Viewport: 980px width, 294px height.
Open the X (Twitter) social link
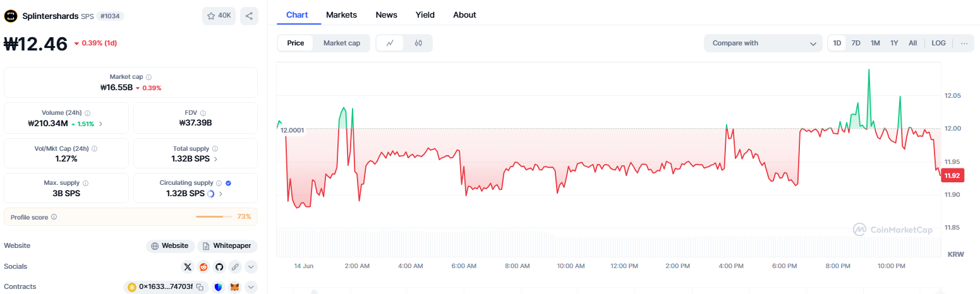pos(188,266)
